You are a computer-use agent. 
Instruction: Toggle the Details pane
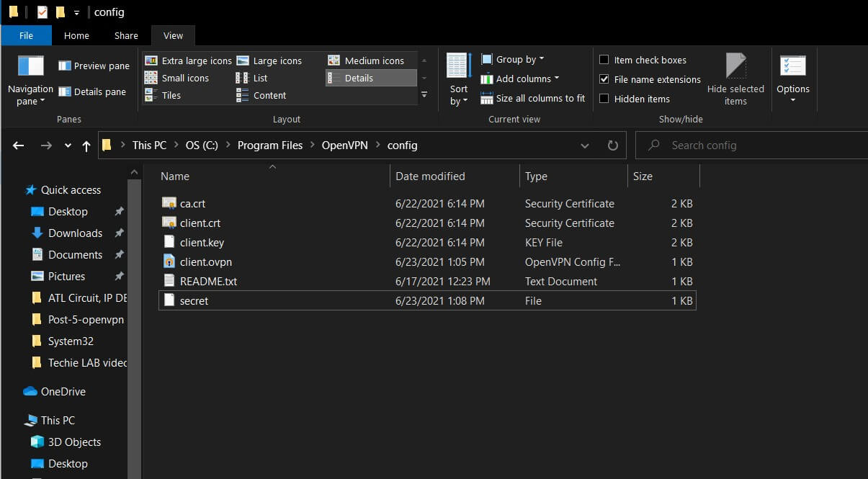pyautogui.click(x=92, y=91)
